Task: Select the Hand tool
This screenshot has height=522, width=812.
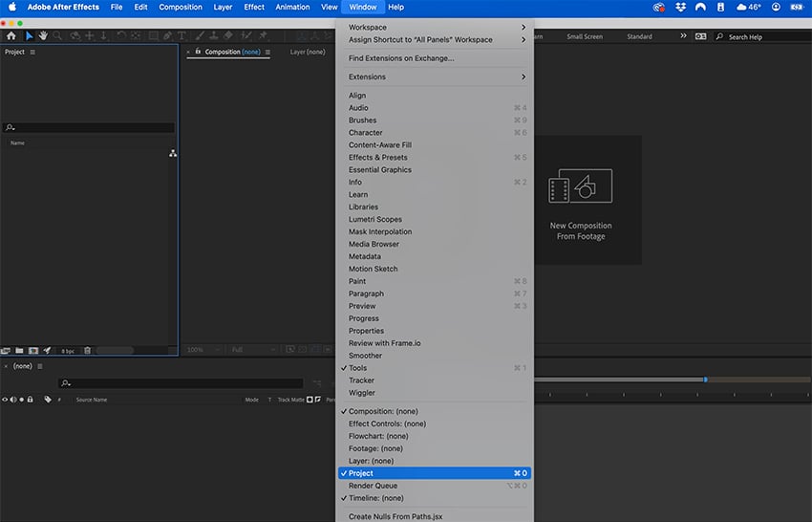Action: tap(43, 35)
